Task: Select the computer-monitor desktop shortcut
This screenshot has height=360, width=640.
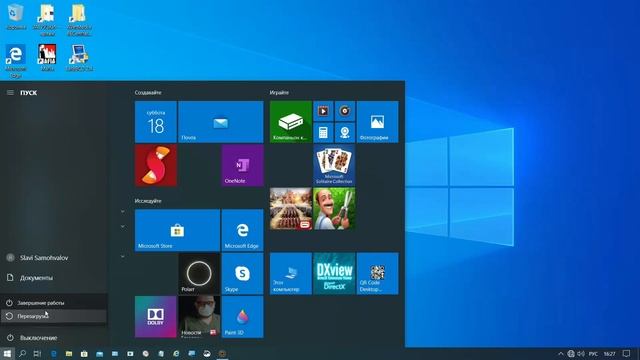Action: point(79,58)
